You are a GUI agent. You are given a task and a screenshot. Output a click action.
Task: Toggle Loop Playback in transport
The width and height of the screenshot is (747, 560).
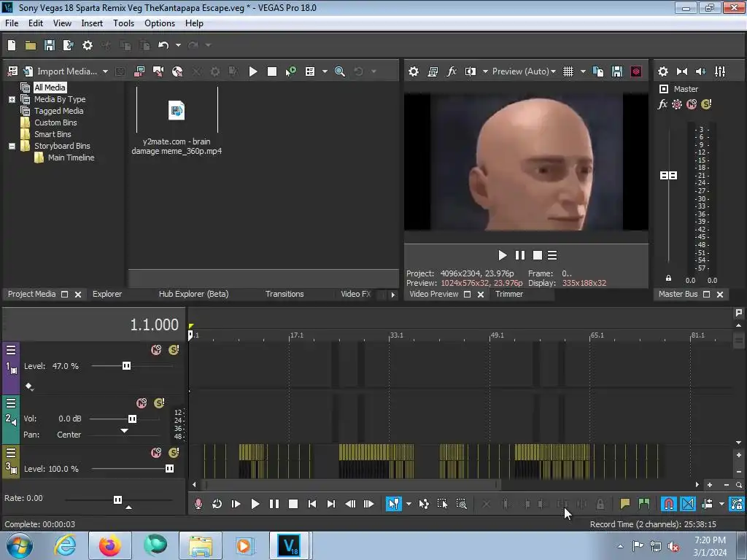click(217, 504)
